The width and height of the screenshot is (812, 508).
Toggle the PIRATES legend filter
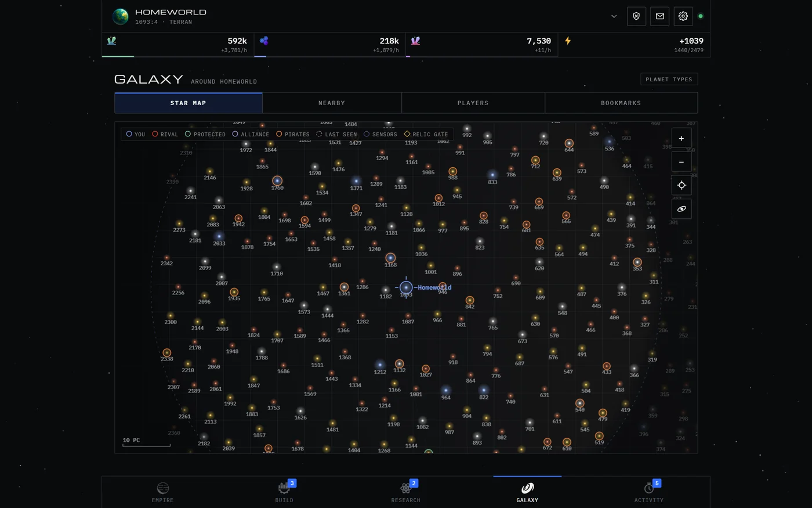pos(293,134)
